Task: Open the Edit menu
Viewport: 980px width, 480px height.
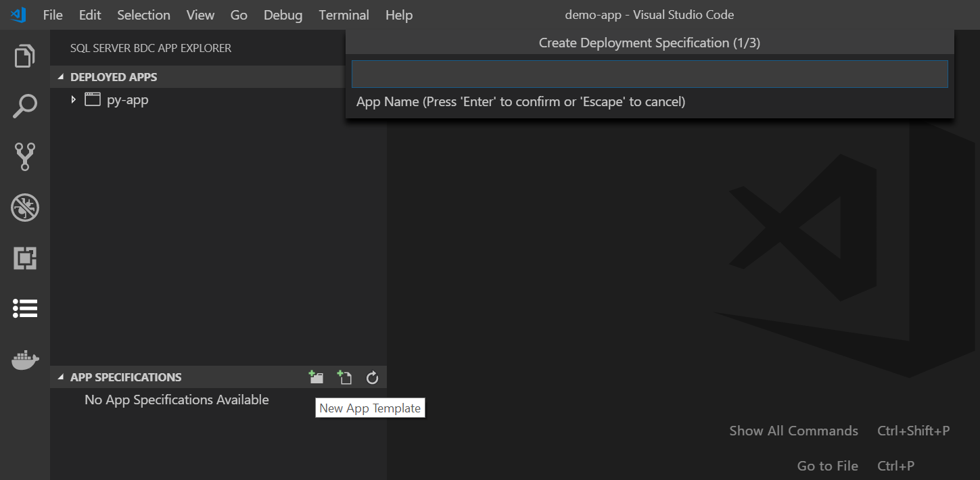Action: click(x=90, y=15)
